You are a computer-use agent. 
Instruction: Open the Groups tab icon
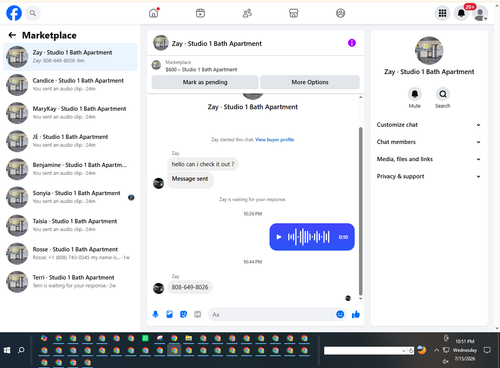340,13
